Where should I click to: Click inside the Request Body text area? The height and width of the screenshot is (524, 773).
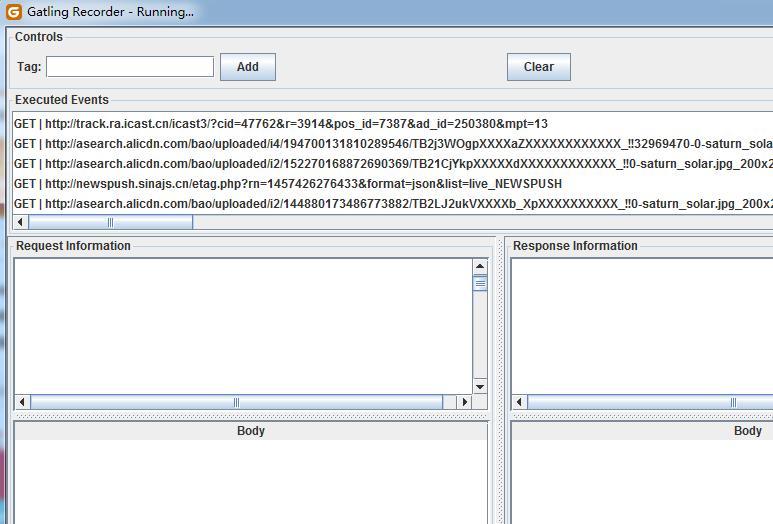[251, 482]
